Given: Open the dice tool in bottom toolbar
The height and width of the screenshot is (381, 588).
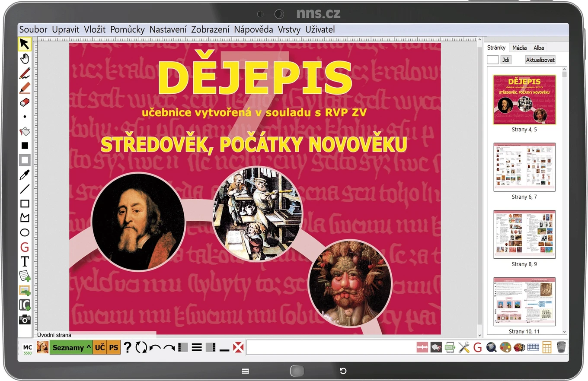Looking at the screenshot, I should click(x=519, y=347).
